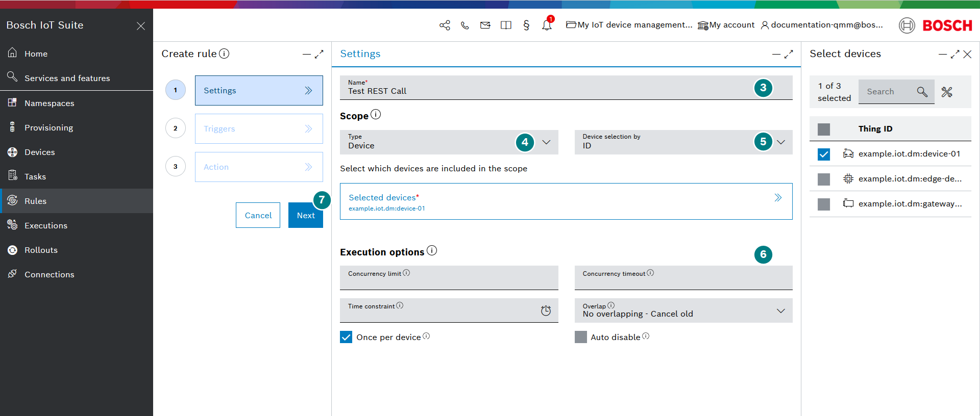
Task: Open the Type dropdown
Action: point(449,142)
